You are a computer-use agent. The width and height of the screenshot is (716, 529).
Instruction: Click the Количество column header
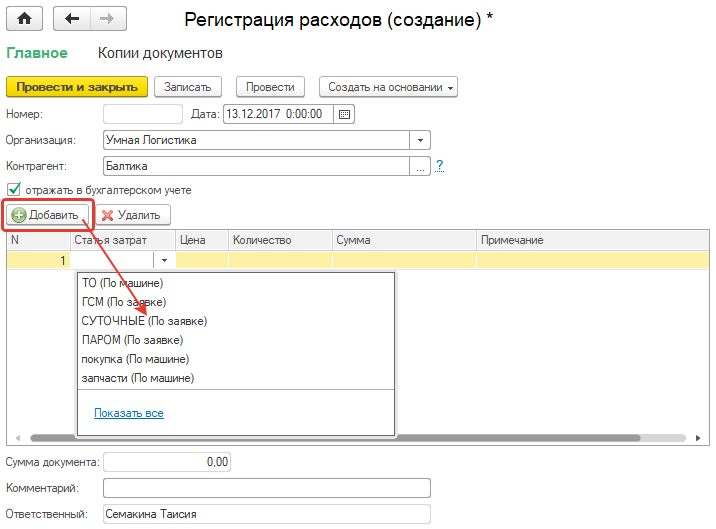click(x=280, y=240)
